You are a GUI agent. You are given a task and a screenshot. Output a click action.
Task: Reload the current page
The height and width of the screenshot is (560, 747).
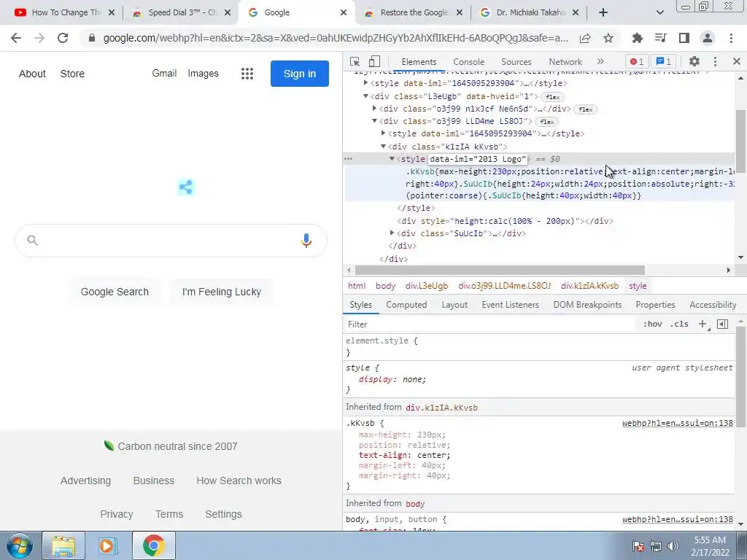pos(63,38)
